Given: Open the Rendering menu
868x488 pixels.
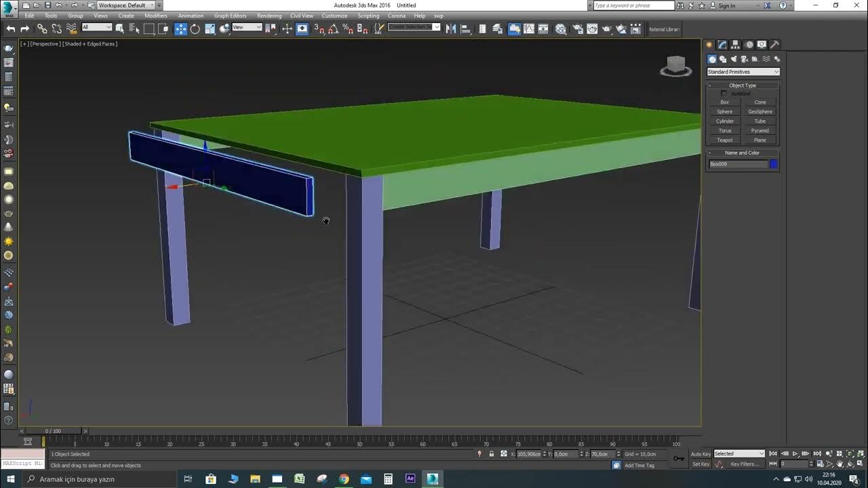Looking at the screenshot, I should click(269, 16).
